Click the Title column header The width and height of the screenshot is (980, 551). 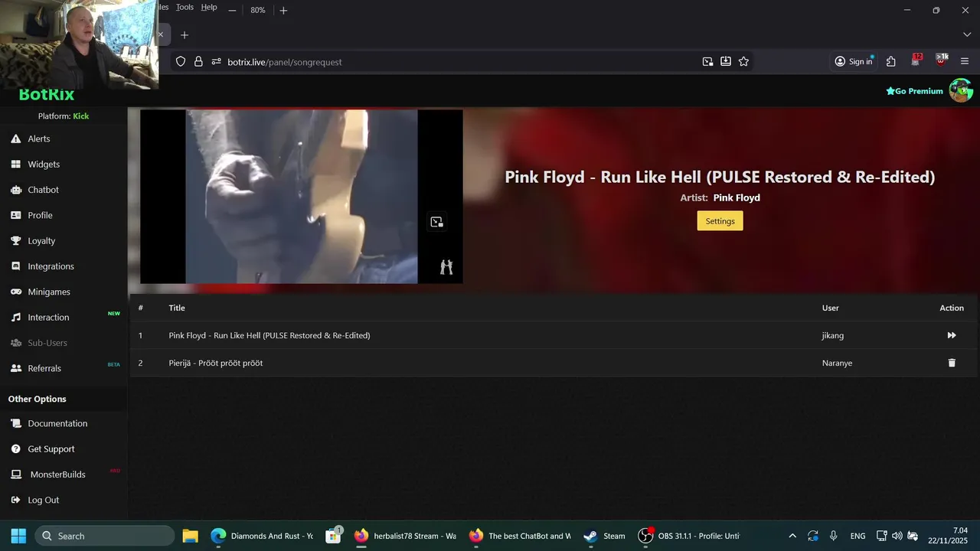pyautogui.click(x=177, y=308)
